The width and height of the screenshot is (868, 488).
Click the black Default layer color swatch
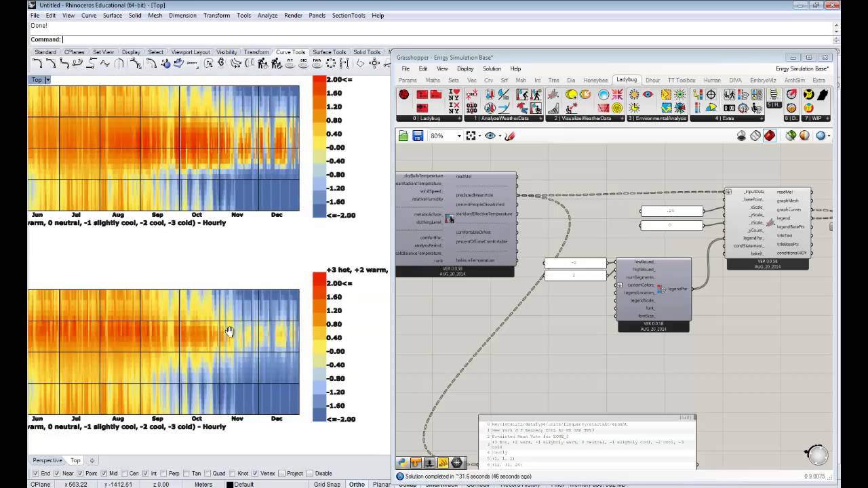[229, 484]
